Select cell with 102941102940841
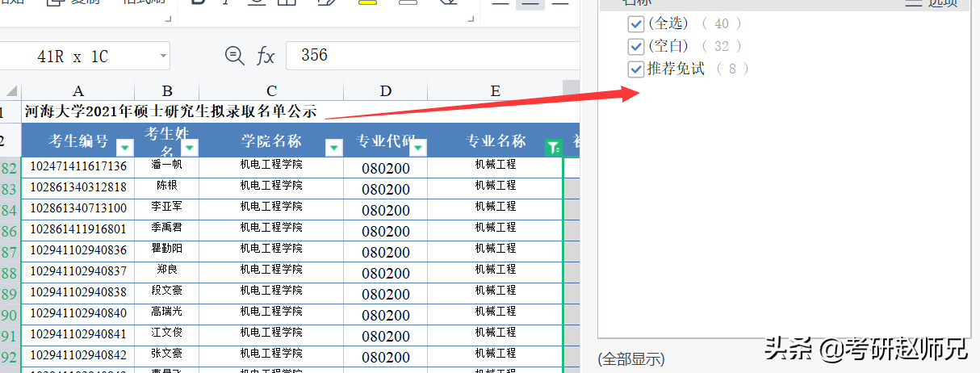Image resolution: width=980 pixels, height=373 pixels. click(78, 334)
